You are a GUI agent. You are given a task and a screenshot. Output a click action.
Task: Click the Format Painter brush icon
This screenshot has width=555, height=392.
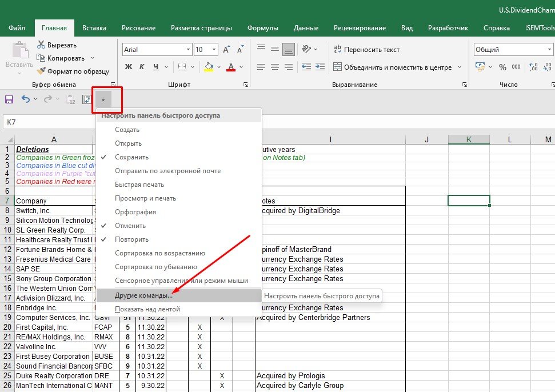pyautogui.click(x=41, y=71)
